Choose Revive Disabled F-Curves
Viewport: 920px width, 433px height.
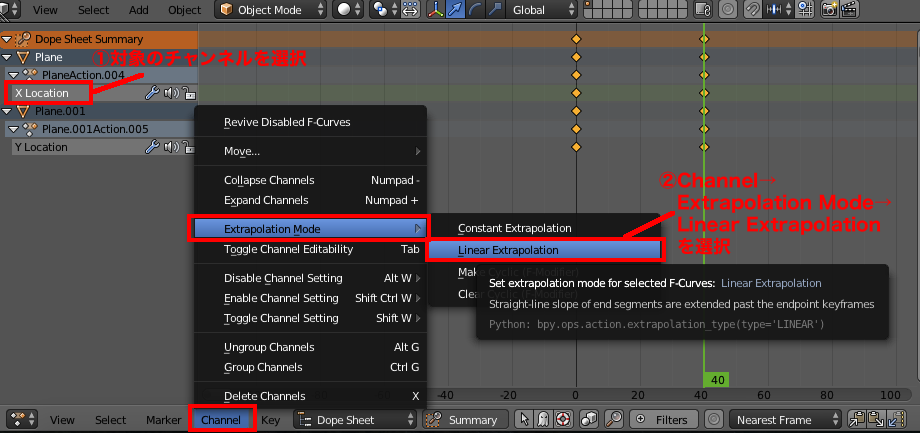(x=310, y=122)
